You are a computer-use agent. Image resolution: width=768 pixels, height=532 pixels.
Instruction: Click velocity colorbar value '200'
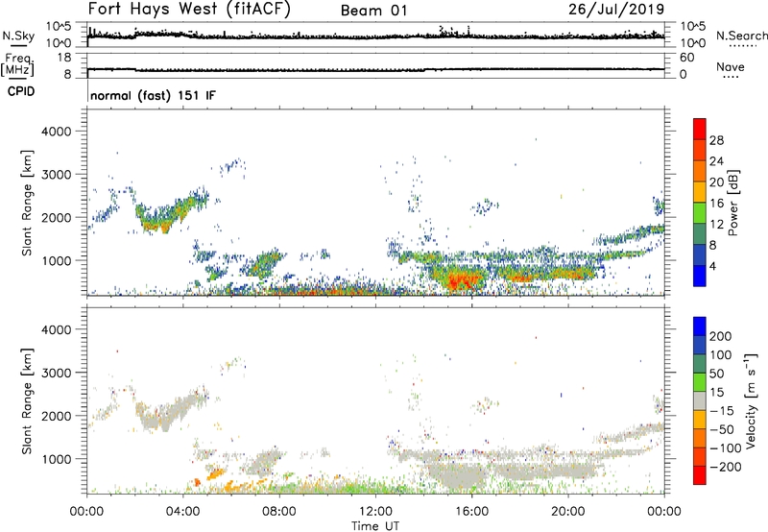[x=720, y=336]
